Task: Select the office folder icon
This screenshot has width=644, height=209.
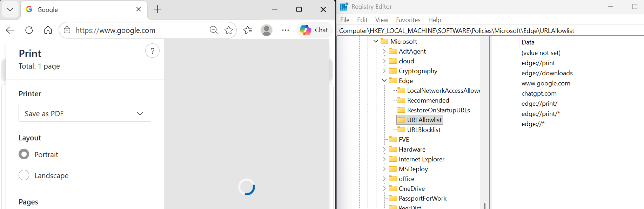Action: 393,179
